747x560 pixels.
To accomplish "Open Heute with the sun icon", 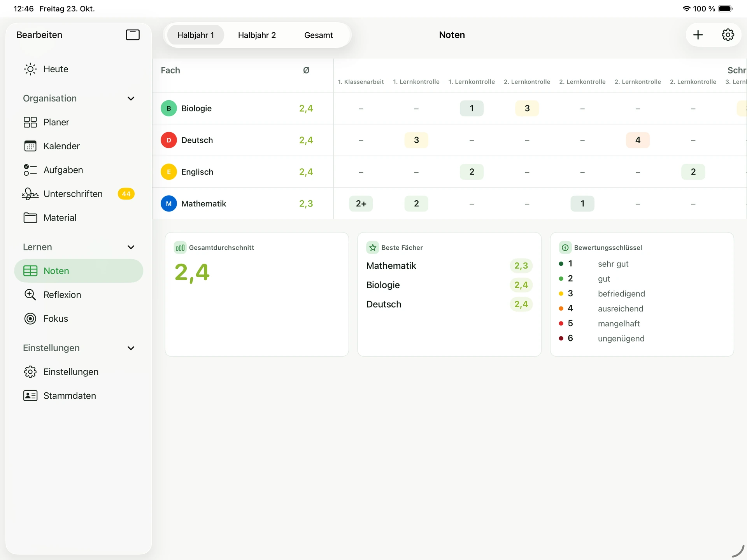I will click(30, 69).
